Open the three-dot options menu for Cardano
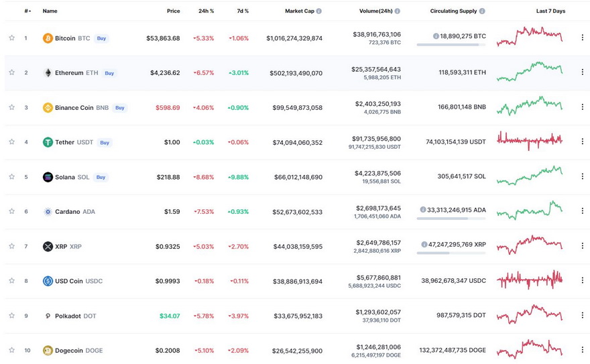Image resolution: width=590 pixels, height=364 pixels. click(582, 211)
